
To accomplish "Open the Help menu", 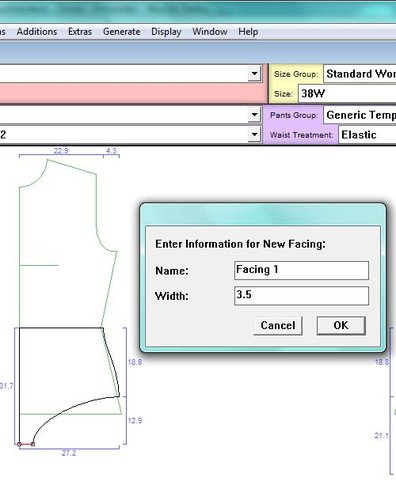I will [x=248, y=32].
